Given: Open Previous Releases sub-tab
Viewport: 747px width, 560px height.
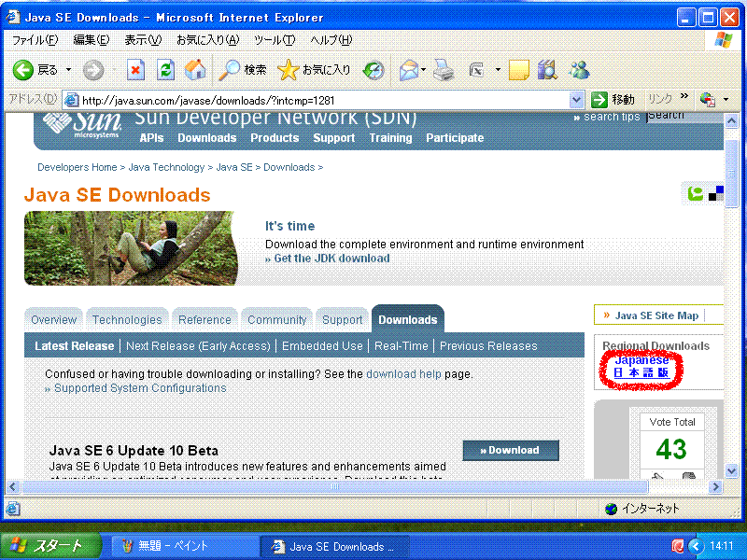Looking at the screenshot, I should pyautogui.click(x=488, y=345).
